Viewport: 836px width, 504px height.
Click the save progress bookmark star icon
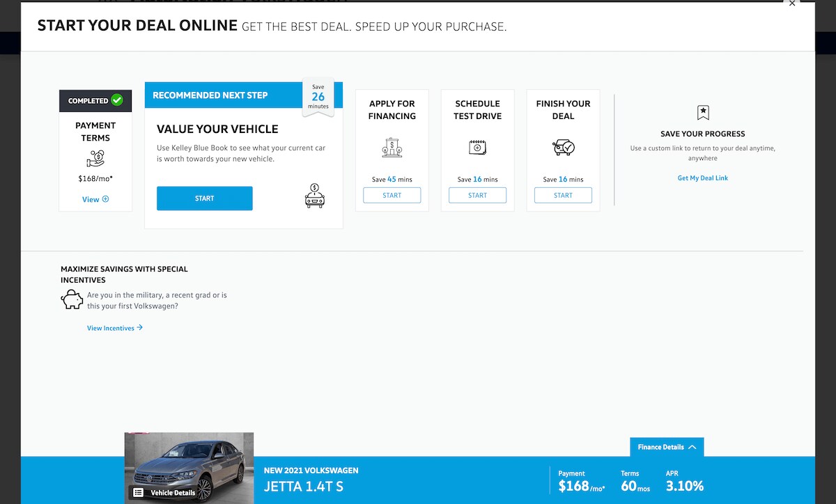tap(703, 113)
